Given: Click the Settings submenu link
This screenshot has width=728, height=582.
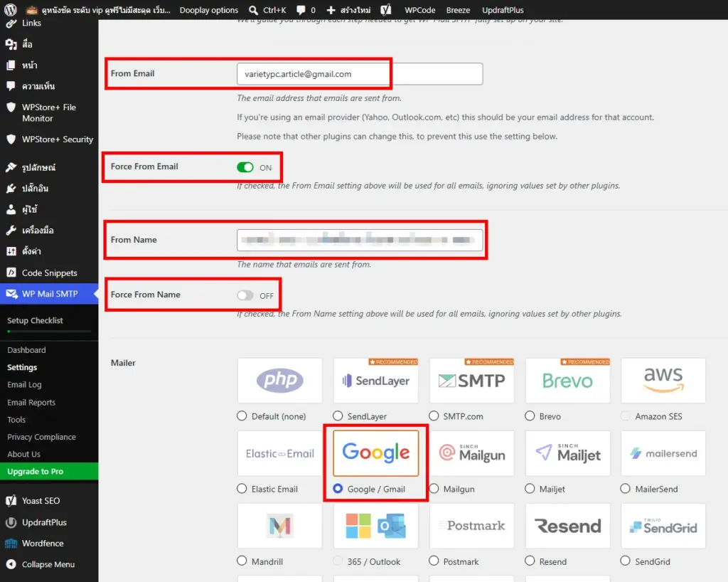Looking at the screenshot, I should [x=22, y=367].
